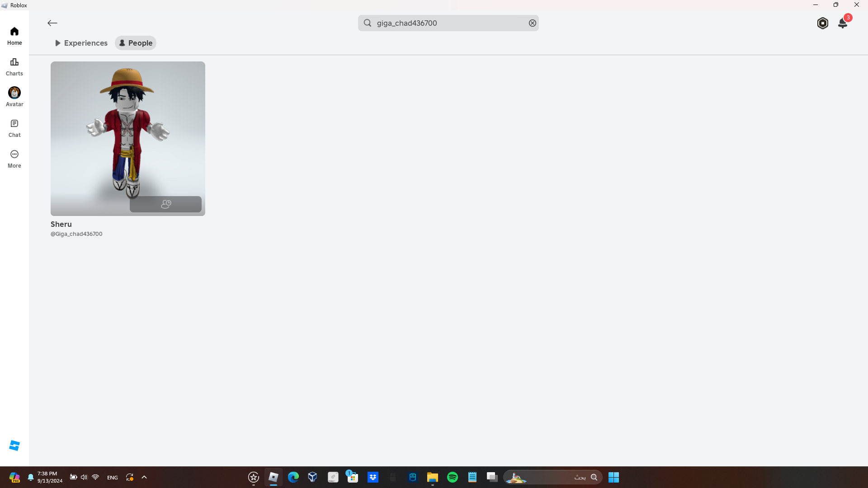The image size is (868, 488).
Task: Open Wi-Fi network settings in tray
Action: (95, 477)
